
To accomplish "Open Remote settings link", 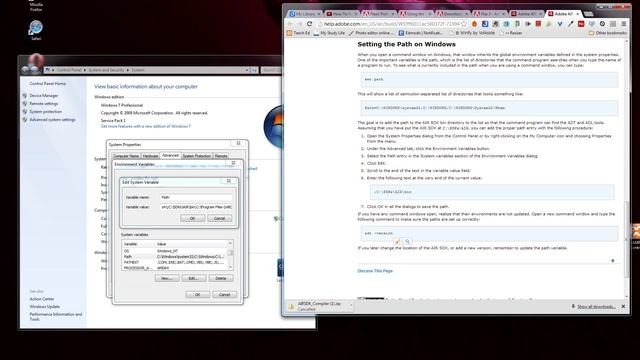I will point(44,104).
